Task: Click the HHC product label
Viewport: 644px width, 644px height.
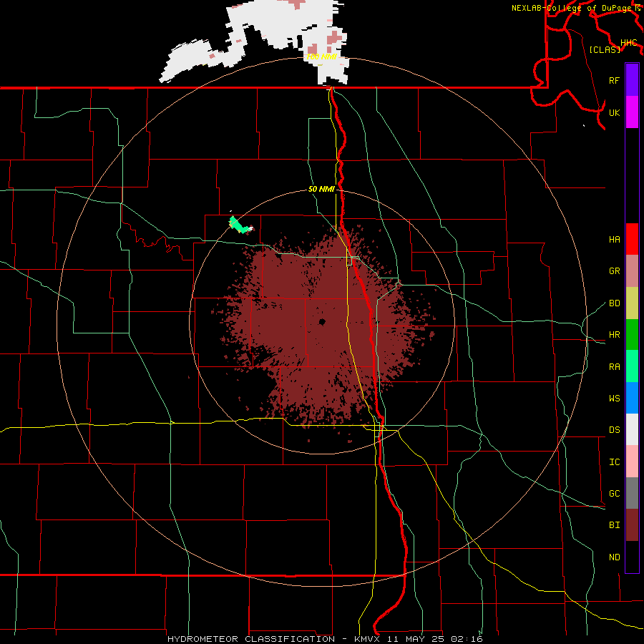Action: pyautogui.click(x=628, y=43)
